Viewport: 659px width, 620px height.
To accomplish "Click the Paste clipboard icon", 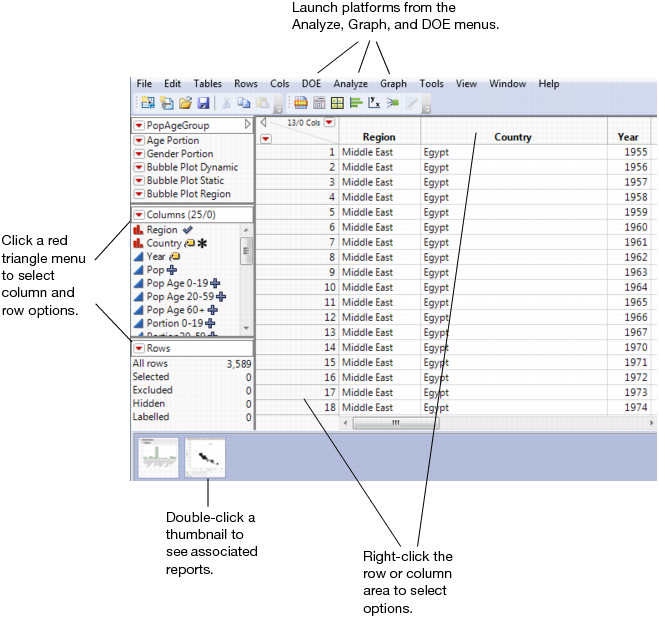I will pyautogui.click(x=263, y=103).
